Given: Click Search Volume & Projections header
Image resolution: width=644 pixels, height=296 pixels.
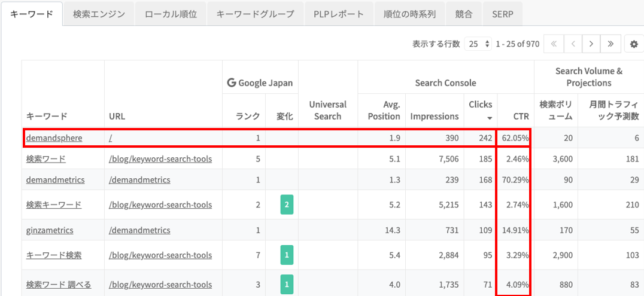Looking at the screenshot, I should (x=589, y=77).
